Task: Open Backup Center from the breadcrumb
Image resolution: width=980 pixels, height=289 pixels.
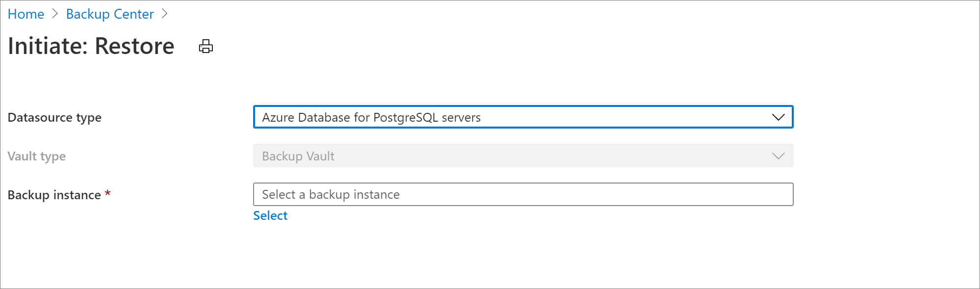Action: (x=110, y=14)
